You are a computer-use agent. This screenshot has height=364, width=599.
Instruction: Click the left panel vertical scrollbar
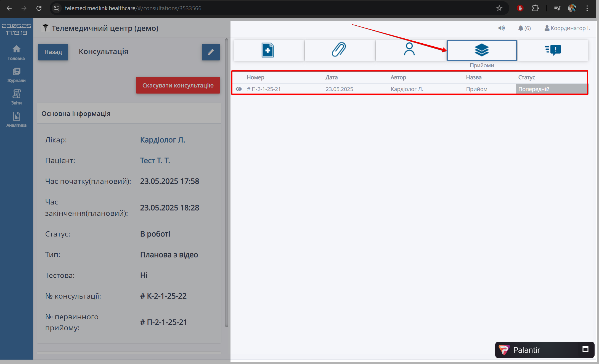pyautogui.click(x=227, y=182)
